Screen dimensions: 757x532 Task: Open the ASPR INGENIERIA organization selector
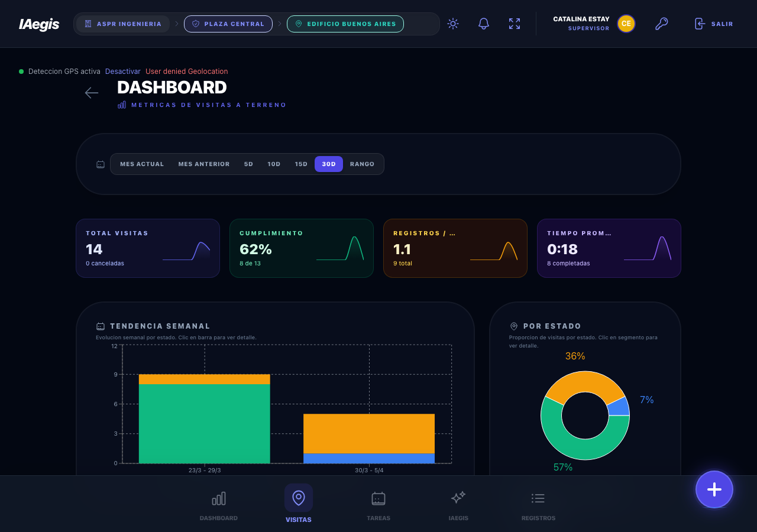coord(122,24)
